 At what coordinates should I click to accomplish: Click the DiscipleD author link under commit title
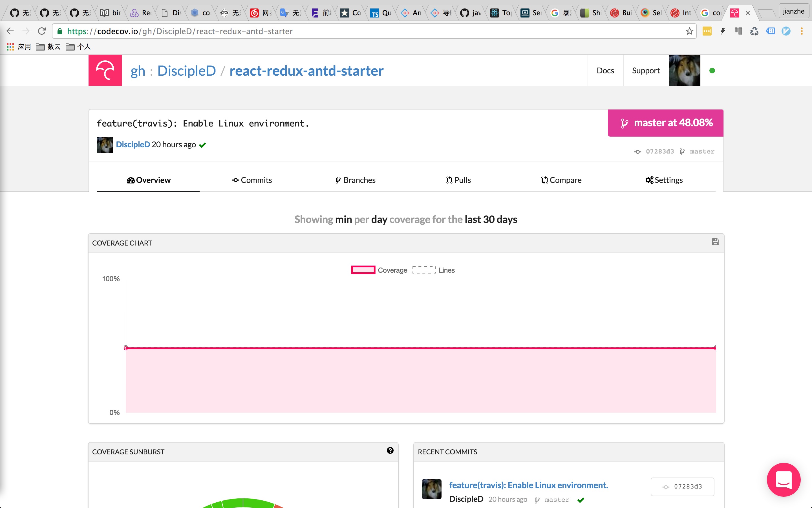click(133, 144)
